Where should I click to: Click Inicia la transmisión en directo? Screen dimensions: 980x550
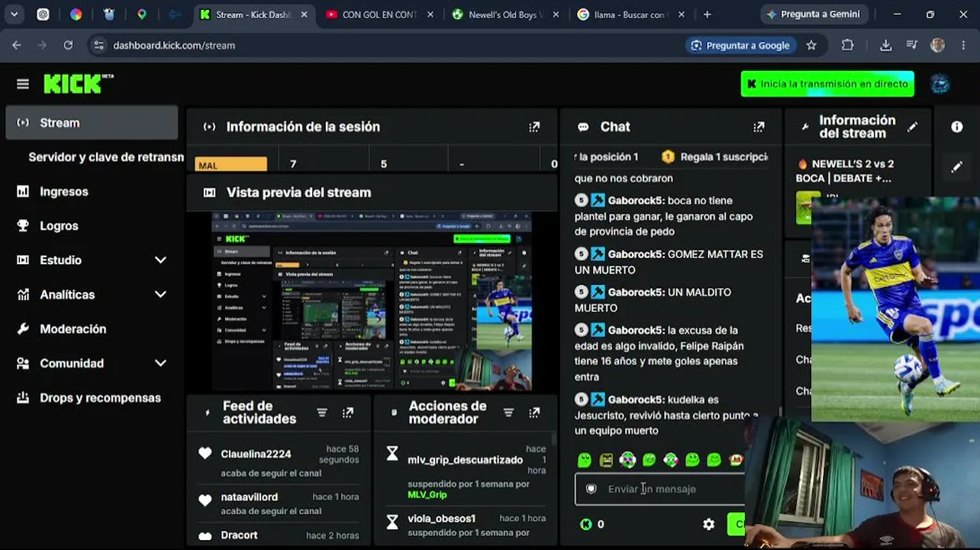[827, 84]
